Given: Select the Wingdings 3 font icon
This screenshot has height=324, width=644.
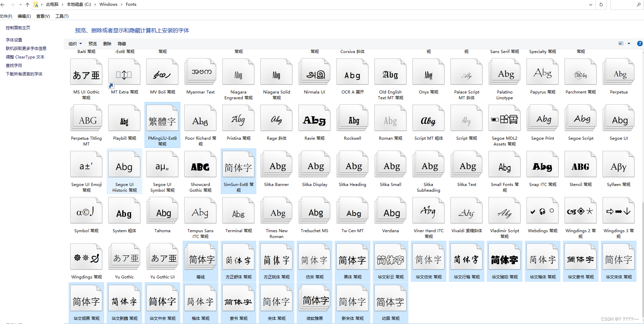Looking at the screenshot, I should point(619,211).
